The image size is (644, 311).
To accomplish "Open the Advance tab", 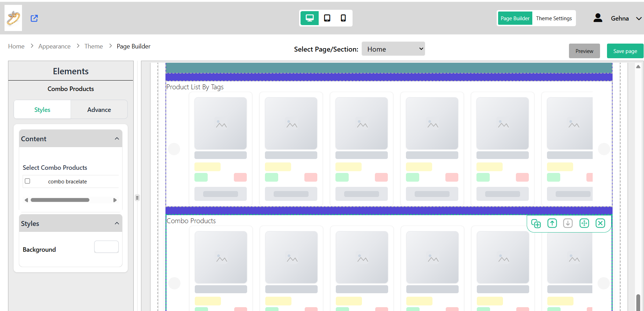I will click(99, 109).
